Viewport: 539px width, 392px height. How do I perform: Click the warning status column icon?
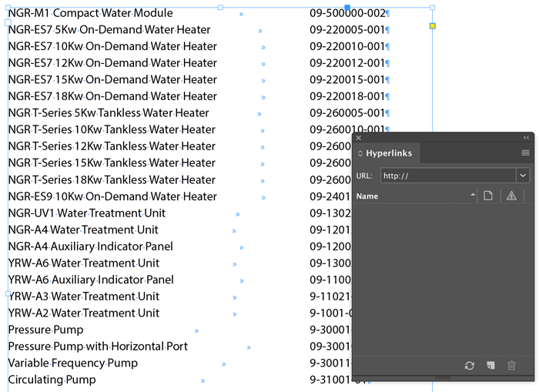tap(511, 196)
